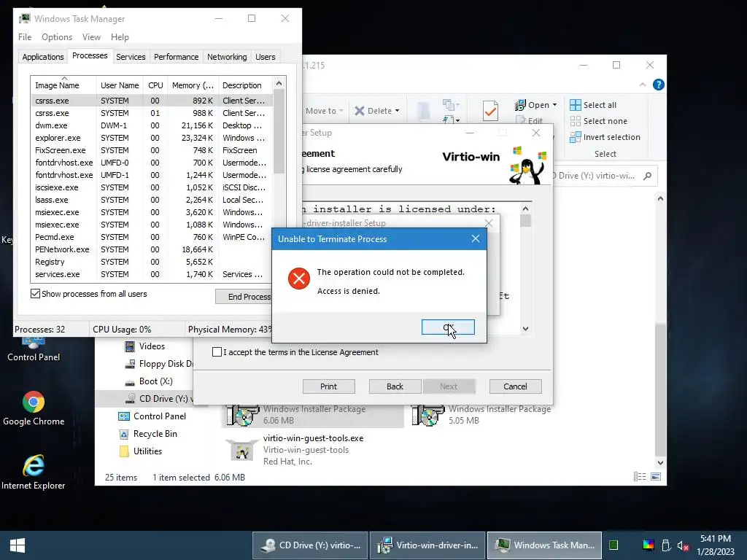Select iscsiexe.exe process row

click(x=152, y=187)
